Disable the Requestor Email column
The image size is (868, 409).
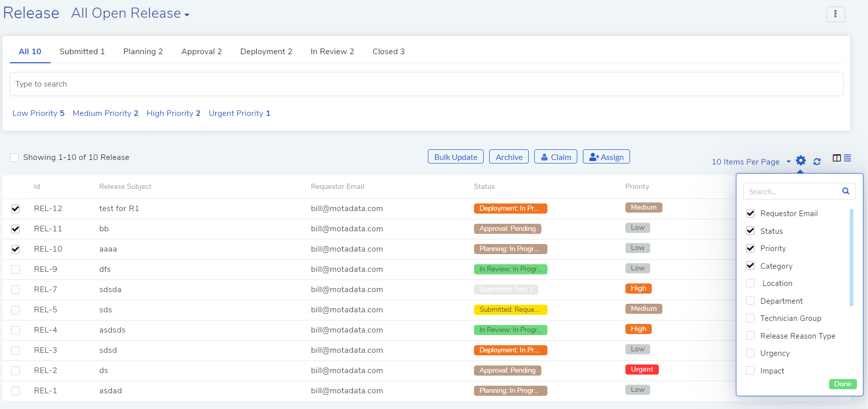(x=751, y=214)
